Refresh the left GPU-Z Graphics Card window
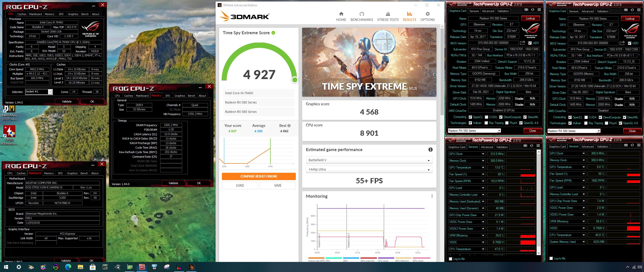The width and height of the screenshot is (644, 272). pyautogui.click(x=533, y=10)
